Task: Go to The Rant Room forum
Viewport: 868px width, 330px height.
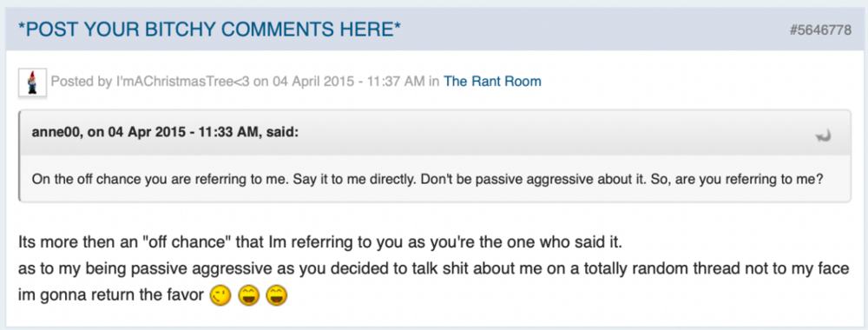Action: coord(492,82)
